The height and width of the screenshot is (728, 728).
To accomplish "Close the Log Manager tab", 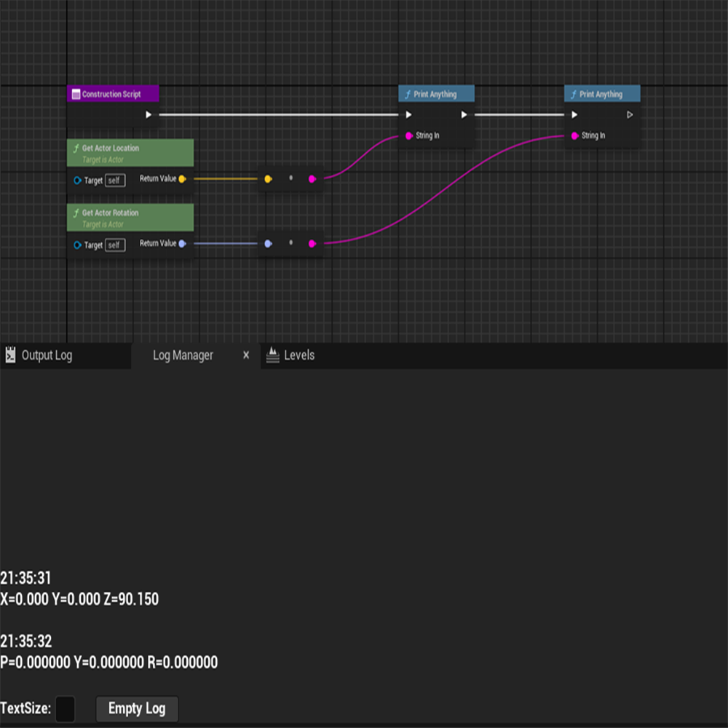I will [246, 355].
